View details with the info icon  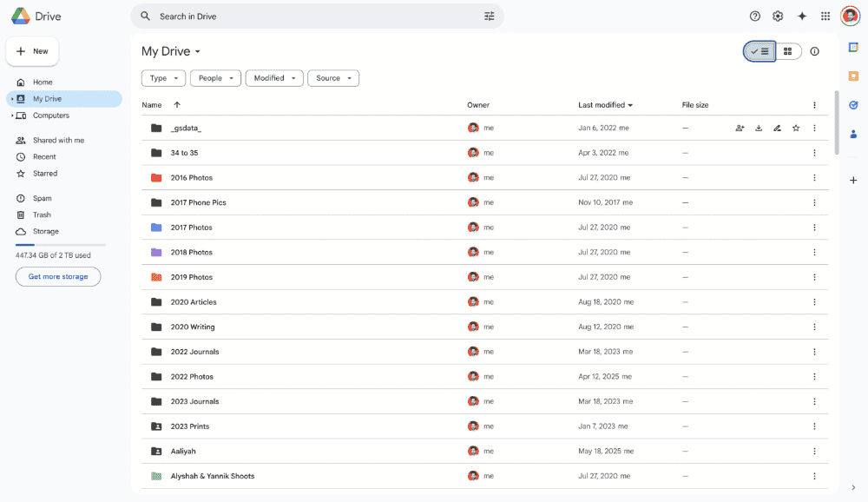(814, 51)
